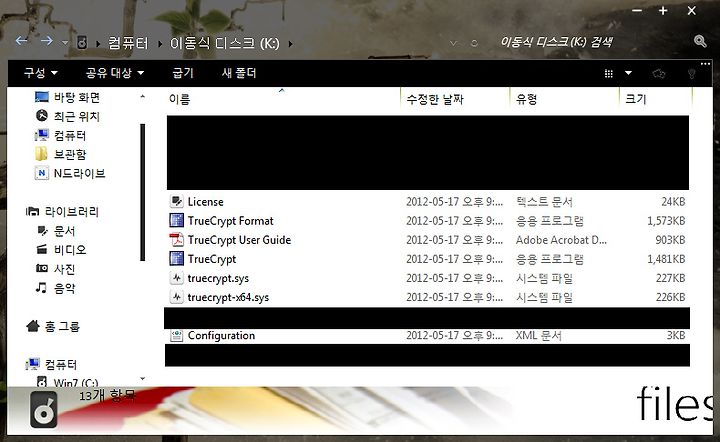The width and height of the screenshot is (720, 442).
Task: Open the view options dropdown arrow
Action: click(x=628, y=73)
